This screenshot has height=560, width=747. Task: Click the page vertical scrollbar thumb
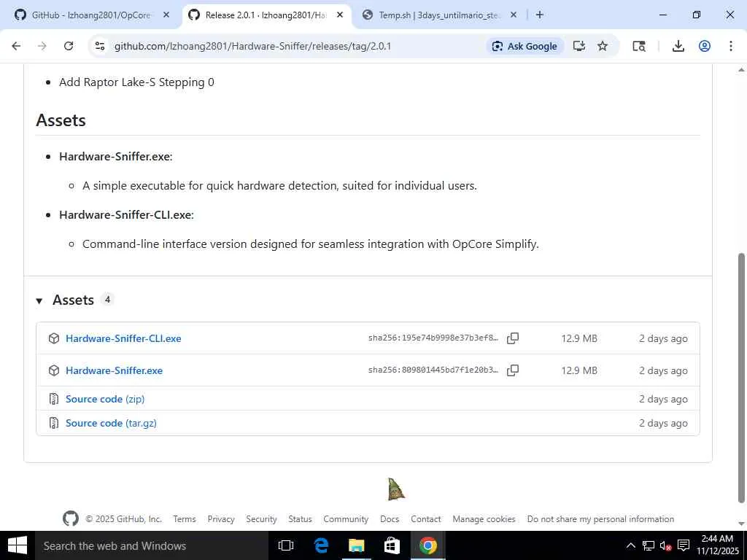point(741,378)
